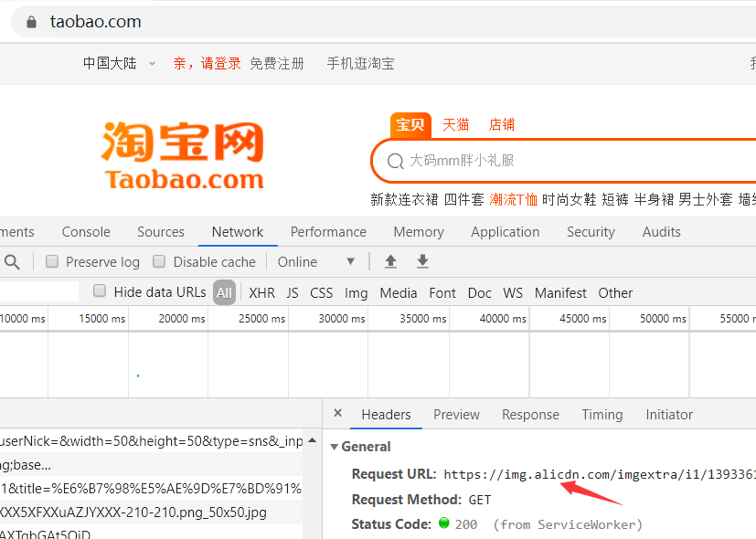Click the Request URL value text
This screenshot has height=539, width=756.
pyautogui.click(x=600, y=474)
